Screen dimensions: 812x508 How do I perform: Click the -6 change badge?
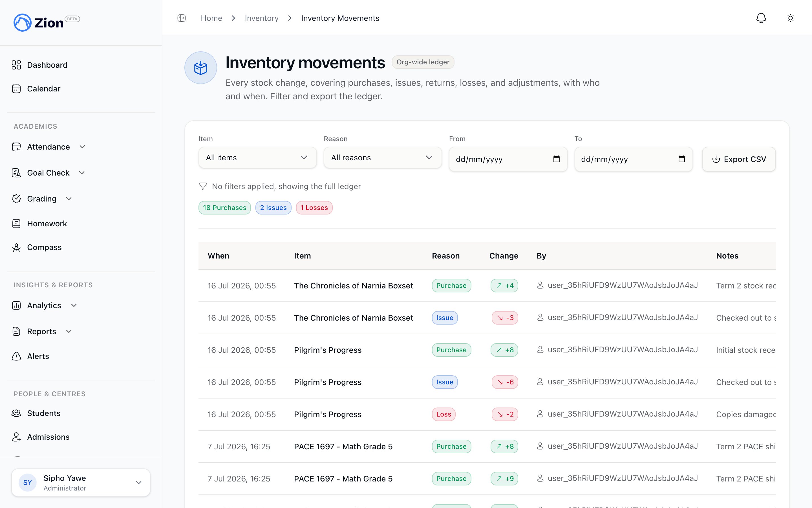pos(505,382)
